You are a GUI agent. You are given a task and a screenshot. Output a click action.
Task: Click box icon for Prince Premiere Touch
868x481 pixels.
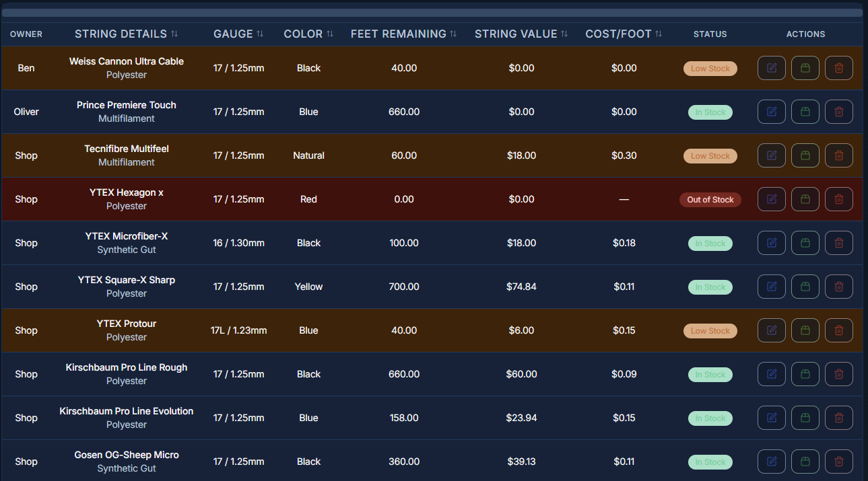(x=805, y=112)
